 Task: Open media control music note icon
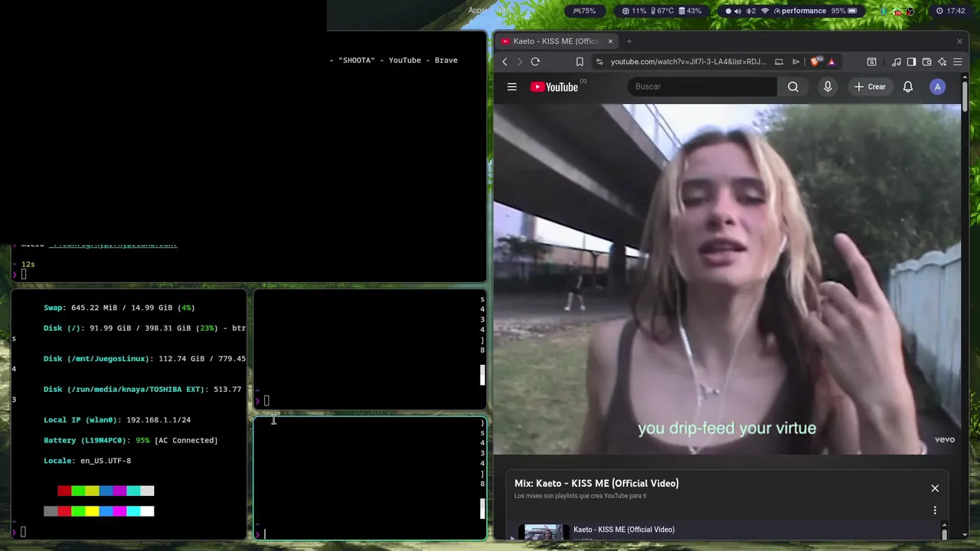897,62
